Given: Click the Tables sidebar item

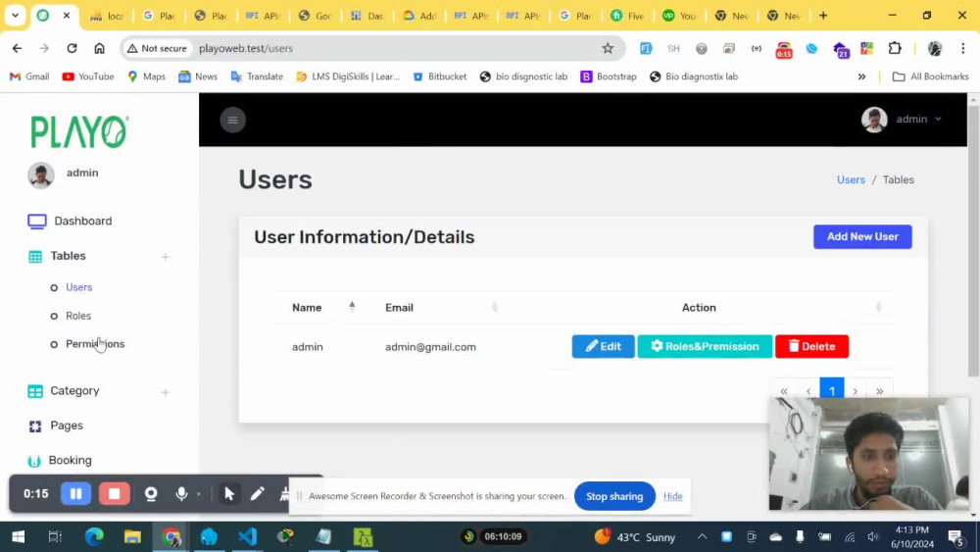Looking at the screenshot, I should click(x=57, y=256).
